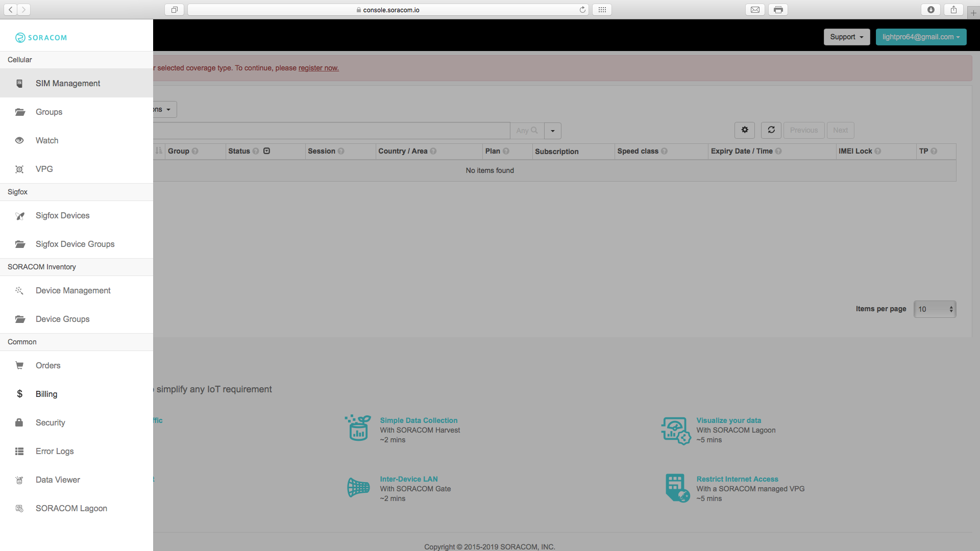Expand the lightpro64@gmail.com account menu

pyautogui.click(x=921, y=37)
